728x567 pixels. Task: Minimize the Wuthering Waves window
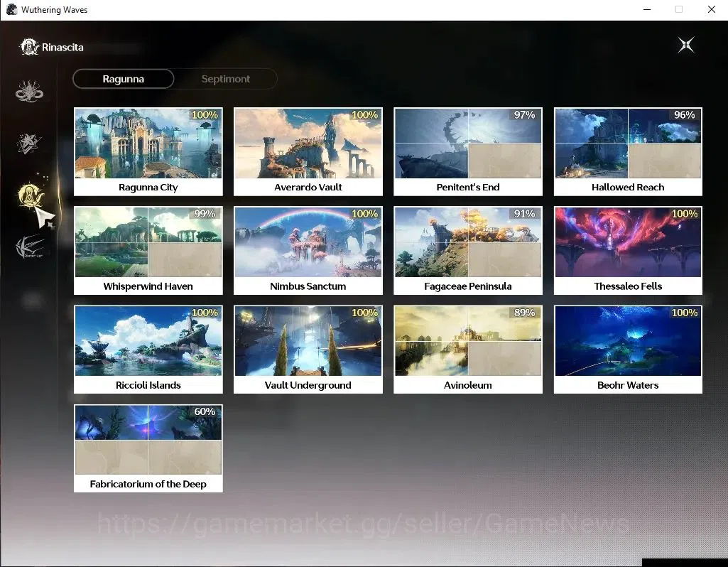[647, 9]
